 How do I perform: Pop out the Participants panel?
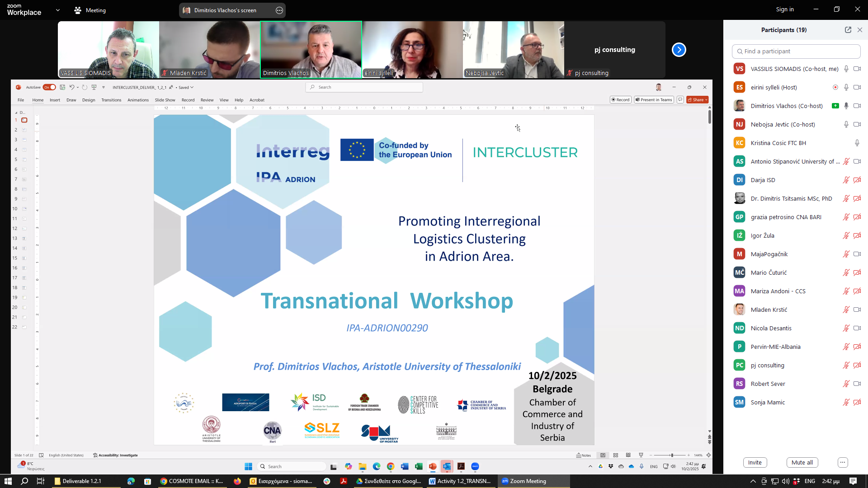(848, 30)
